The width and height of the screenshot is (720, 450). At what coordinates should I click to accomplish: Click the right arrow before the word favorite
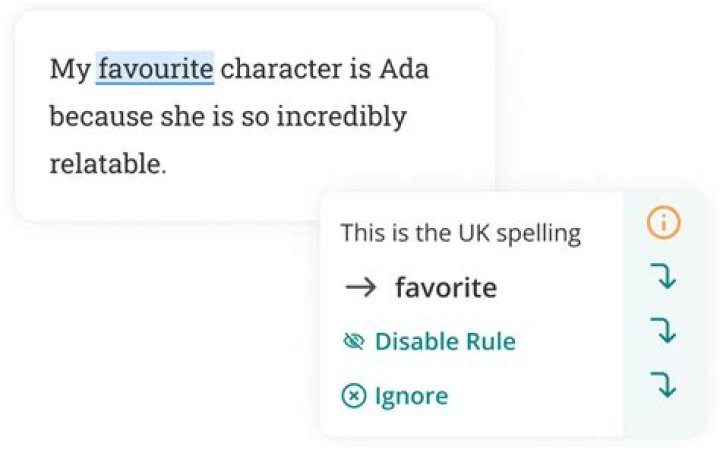359,288
